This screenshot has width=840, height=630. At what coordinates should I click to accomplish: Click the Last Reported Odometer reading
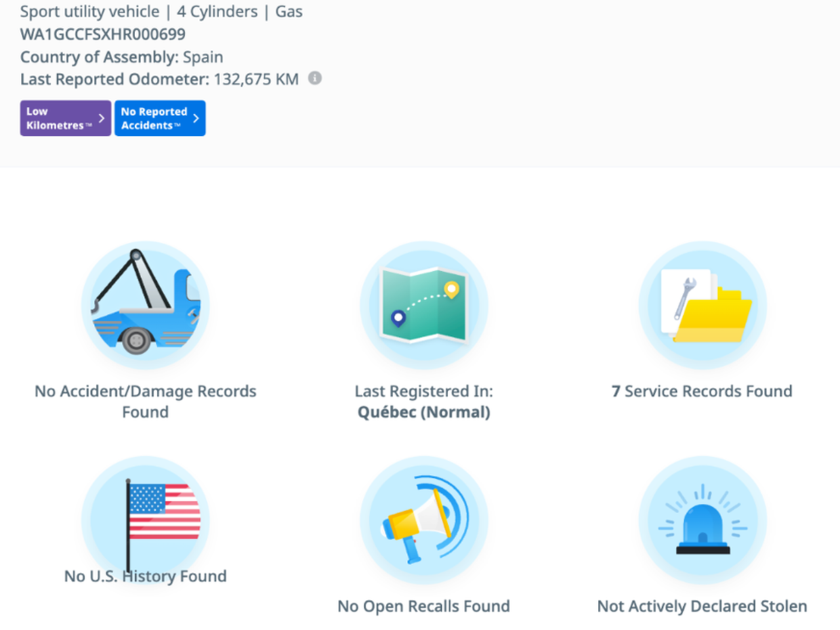pos(159,79)
